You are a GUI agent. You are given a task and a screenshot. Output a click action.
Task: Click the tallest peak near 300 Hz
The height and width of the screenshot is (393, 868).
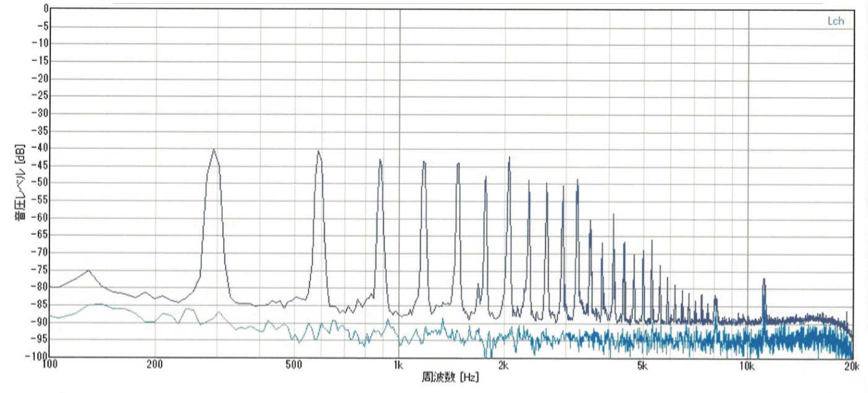[214, 151]
